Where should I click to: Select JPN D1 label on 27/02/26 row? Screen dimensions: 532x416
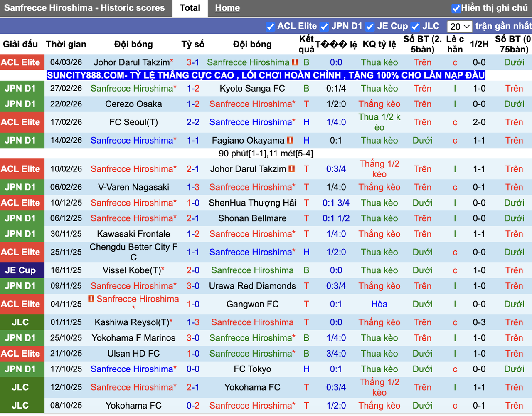coord(20,88)
